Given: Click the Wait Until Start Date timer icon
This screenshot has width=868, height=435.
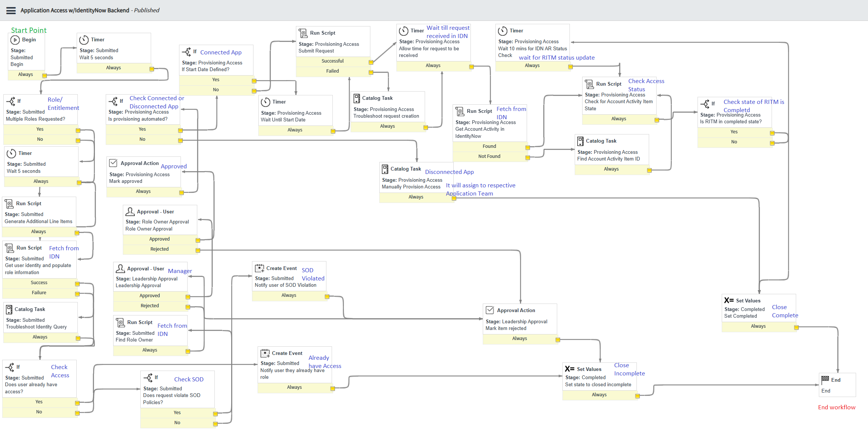Looking at the screenshot, I should (265, 102).
